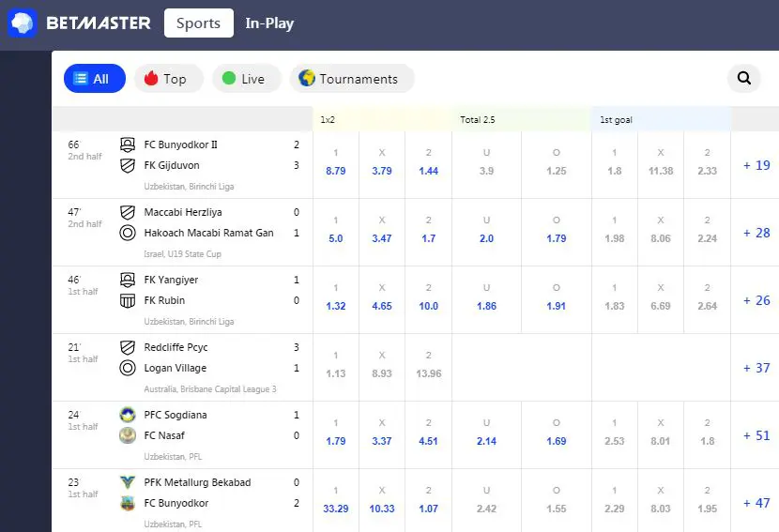The image size is (779, 532).
Task: Switch to the Sports tab
Action: tap(199, 23)
